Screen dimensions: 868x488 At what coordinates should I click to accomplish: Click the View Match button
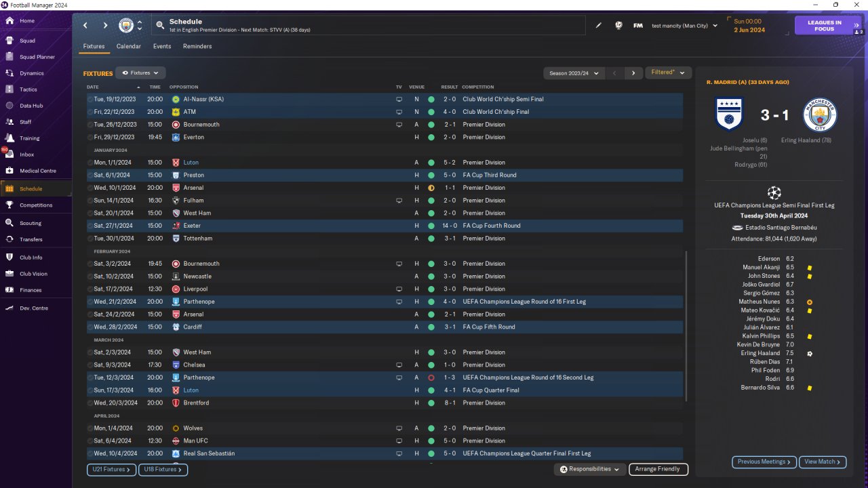tap(823, 462)
